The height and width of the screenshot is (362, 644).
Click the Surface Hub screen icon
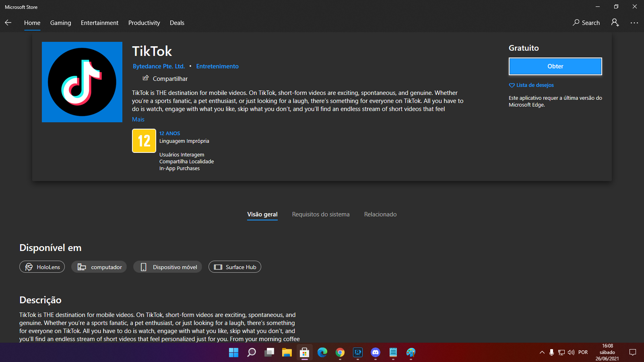[218, 267]
